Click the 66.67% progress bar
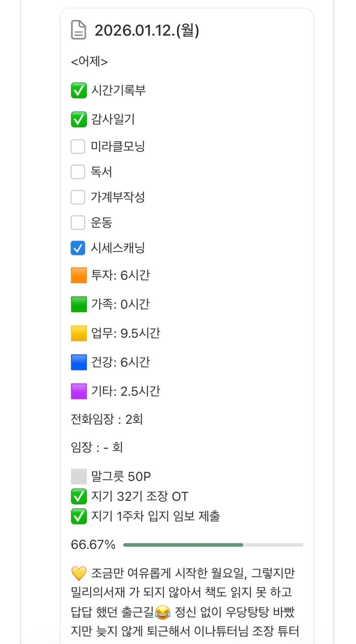Screen dimensions: 356x644 213,545
